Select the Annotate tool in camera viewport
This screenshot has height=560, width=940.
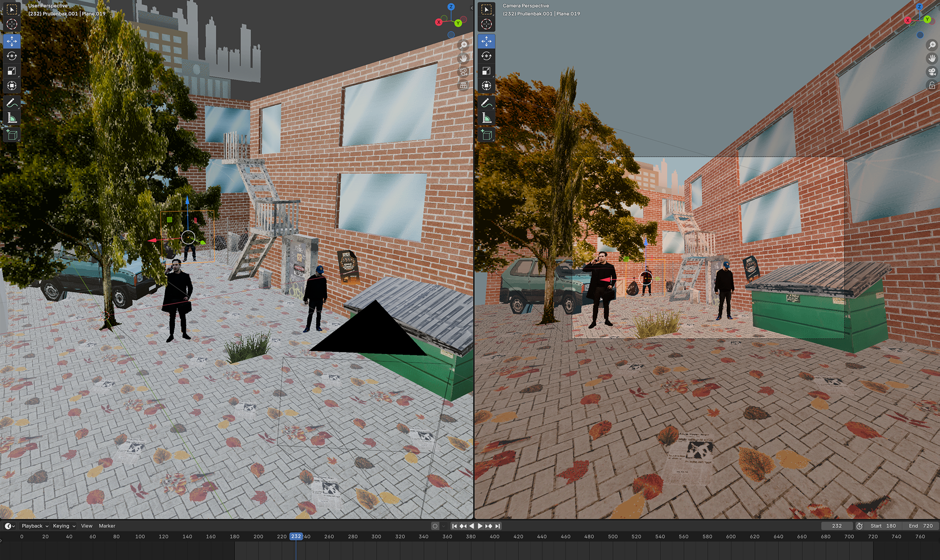click(x=486, y=103)
